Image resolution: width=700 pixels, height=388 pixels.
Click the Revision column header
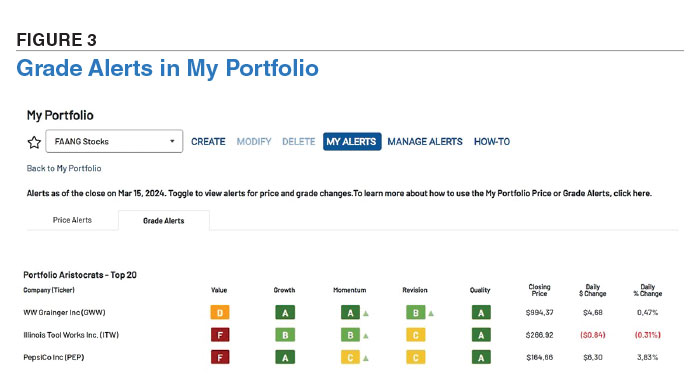pyautogui.click(x=415, y=290)
